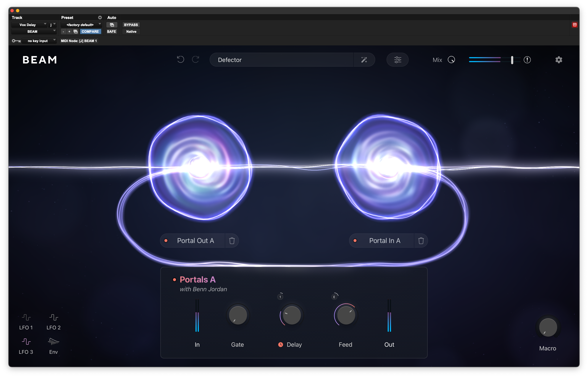Click the undo arrow icon
The image size is (588, 377).
180,60
